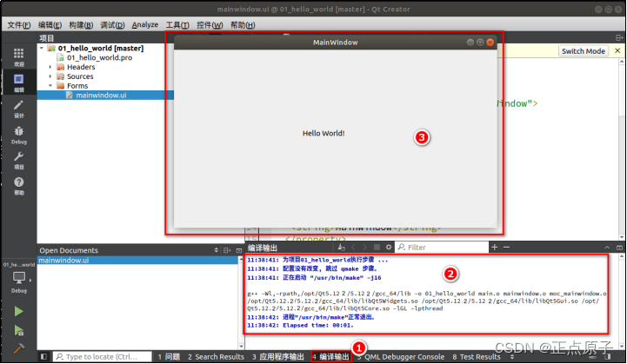Click the Type to locate field
This screenshot has width=627, height=364.
tap(103, 356)
